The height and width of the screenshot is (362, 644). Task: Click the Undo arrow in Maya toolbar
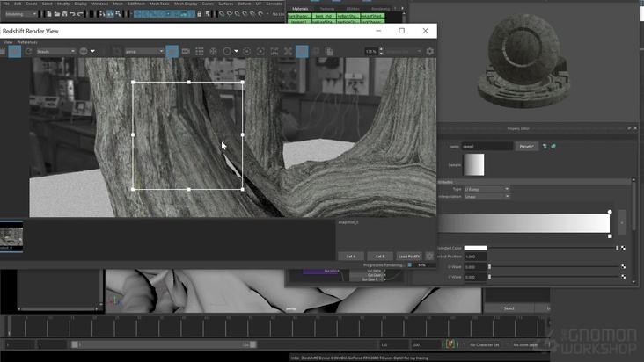[x=72, y=14]
